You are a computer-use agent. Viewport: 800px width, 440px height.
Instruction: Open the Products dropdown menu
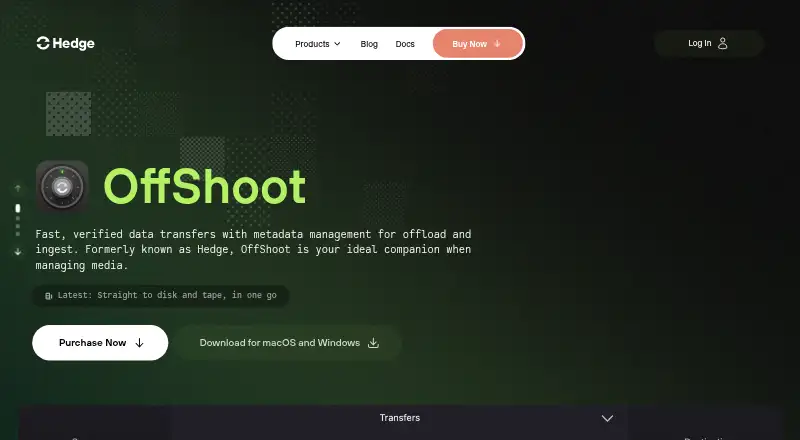coord(317,44)
